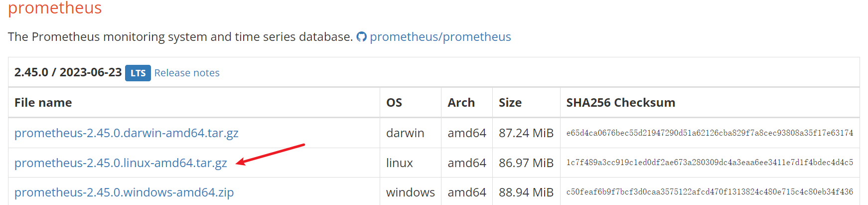Download prometheus-2.45.0.windows-amd64.zip
Screen dimensions: 868x205
coord(124,193)
